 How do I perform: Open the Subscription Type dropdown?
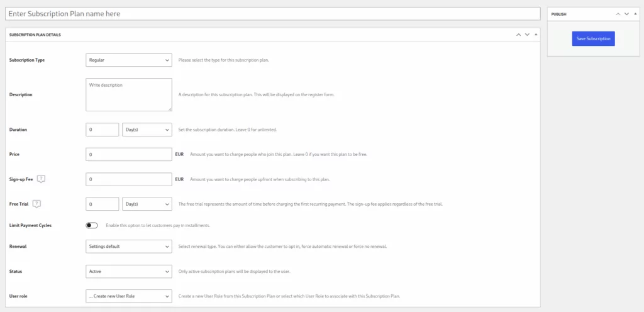(129, 60)
